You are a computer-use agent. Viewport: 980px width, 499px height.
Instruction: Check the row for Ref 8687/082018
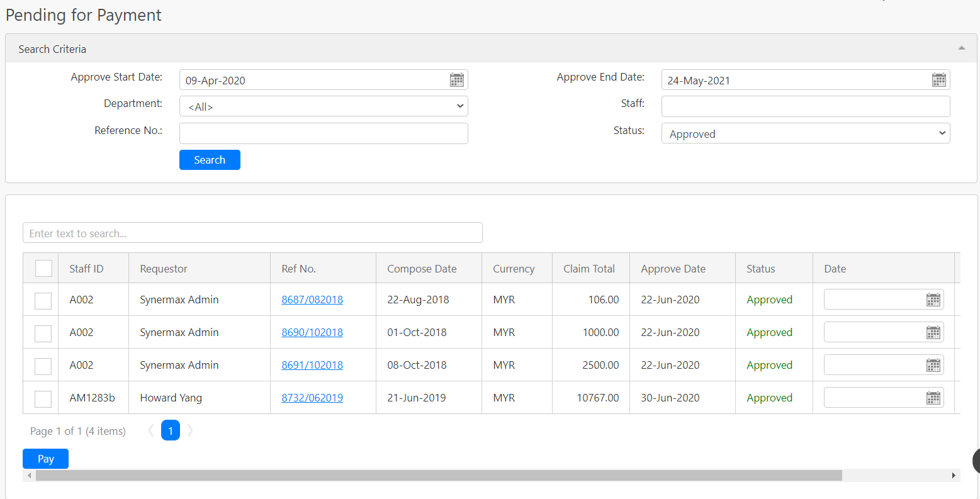point(43,301)
